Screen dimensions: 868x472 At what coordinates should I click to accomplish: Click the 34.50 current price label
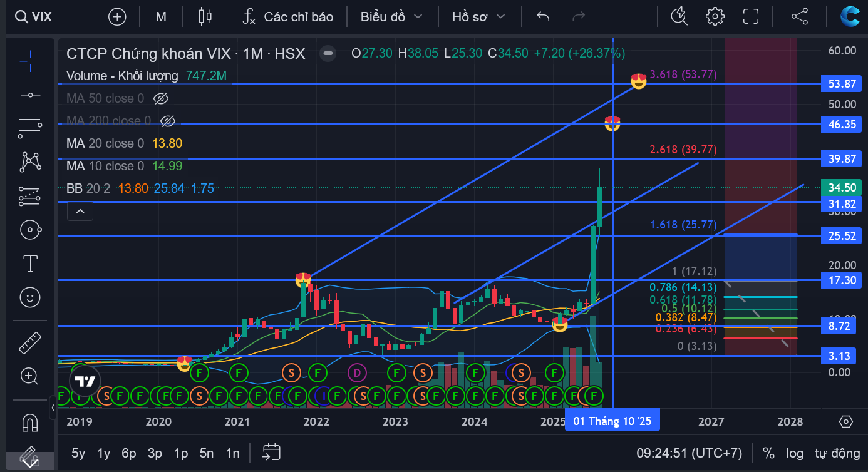click(842, 188)
